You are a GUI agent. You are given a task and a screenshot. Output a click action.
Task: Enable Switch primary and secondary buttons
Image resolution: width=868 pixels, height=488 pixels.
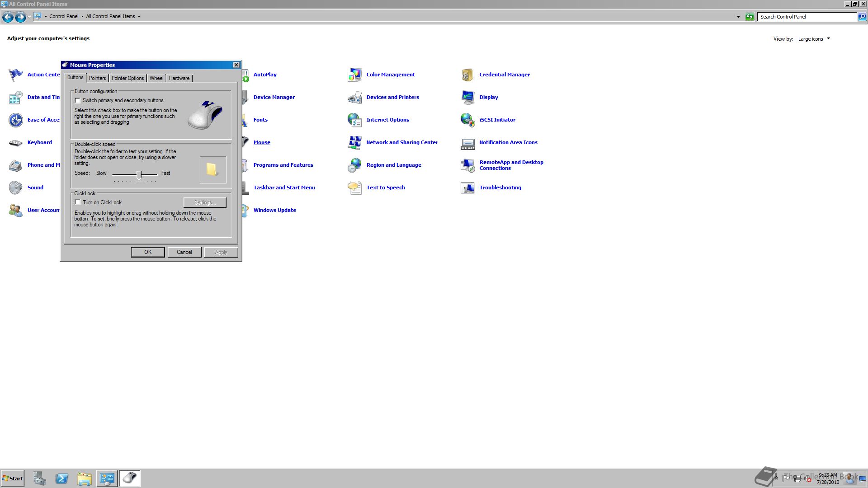point(78,101)
